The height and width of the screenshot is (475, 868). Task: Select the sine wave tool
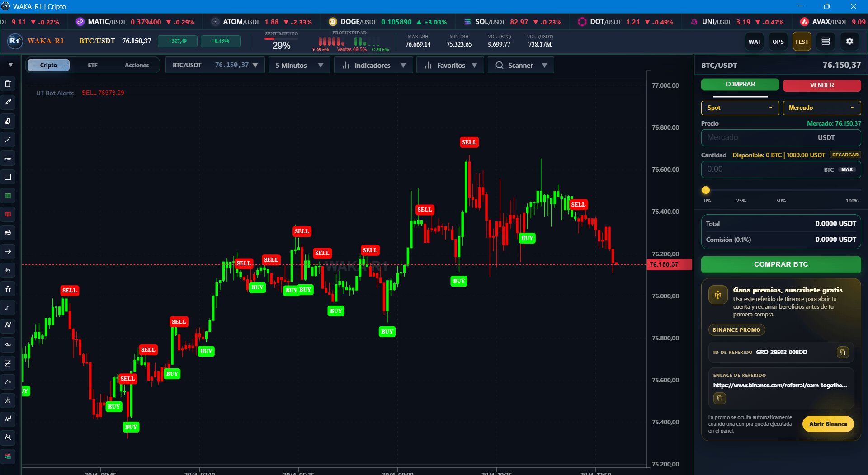pos(8,345)
